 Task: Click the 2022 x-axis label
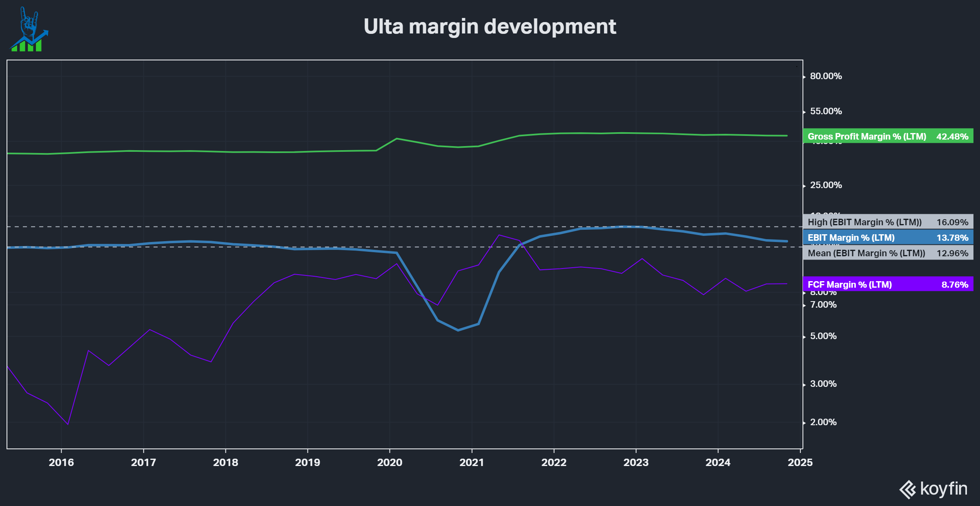(554, 462)
